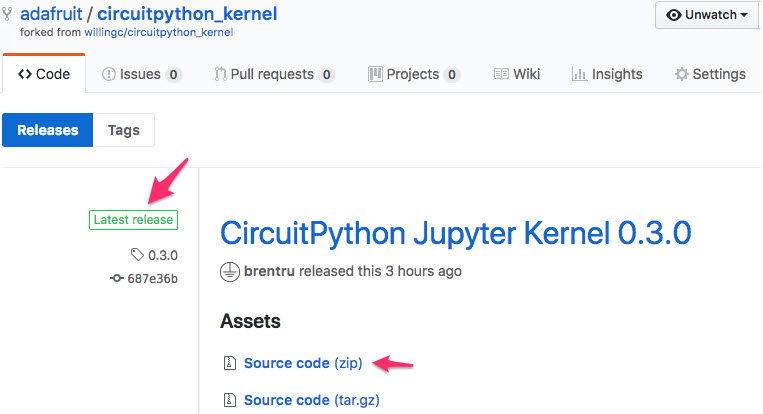763x414 pixels.
Task: Click brentru's avatar icon
Action: point(229,271)
